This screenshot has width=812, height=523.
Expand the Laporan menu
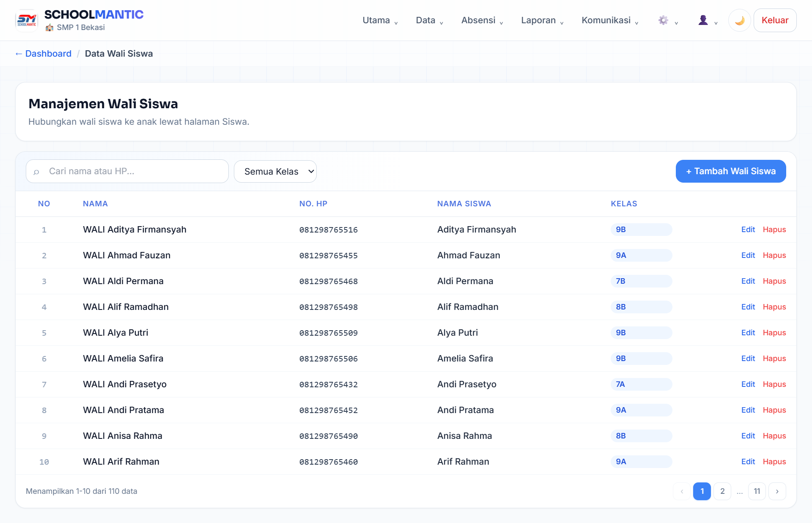tap(542, 20)
